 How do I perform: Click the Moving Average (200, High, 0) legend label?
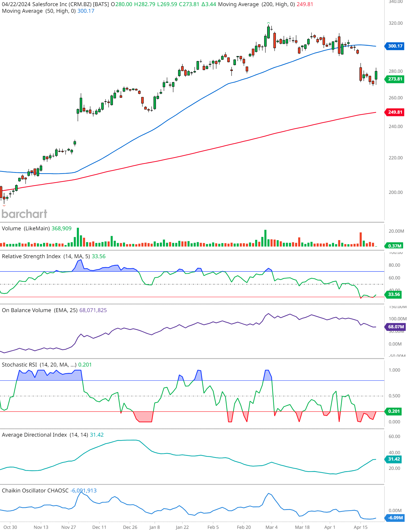click(x=257, y=4)
